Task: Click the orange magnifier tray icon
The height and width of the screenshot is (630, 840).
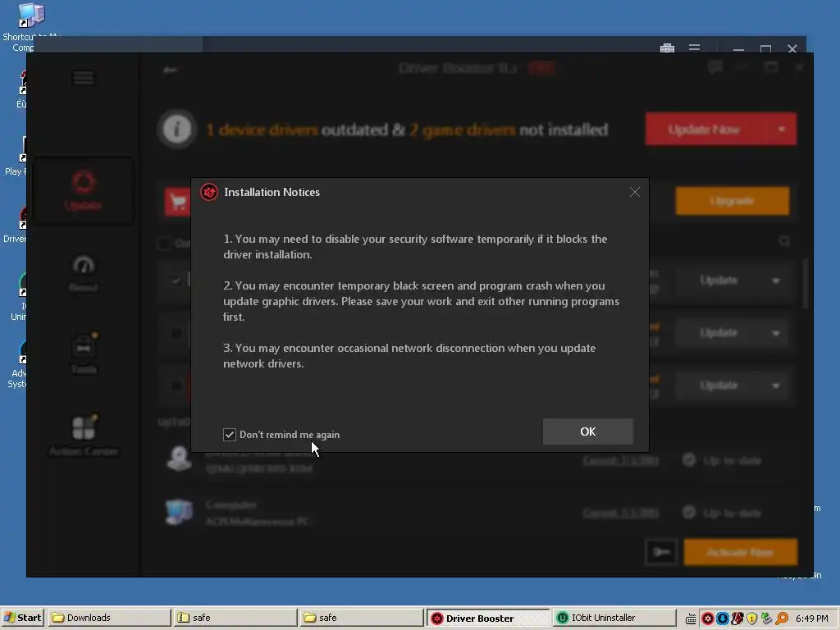Action: point(782,619)
